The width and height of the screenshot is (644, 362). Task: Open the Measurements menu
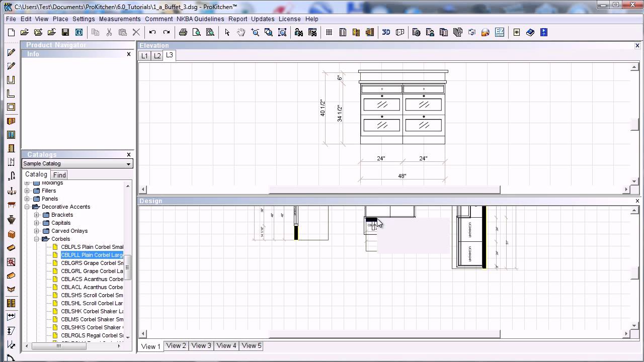pos(120,19)
